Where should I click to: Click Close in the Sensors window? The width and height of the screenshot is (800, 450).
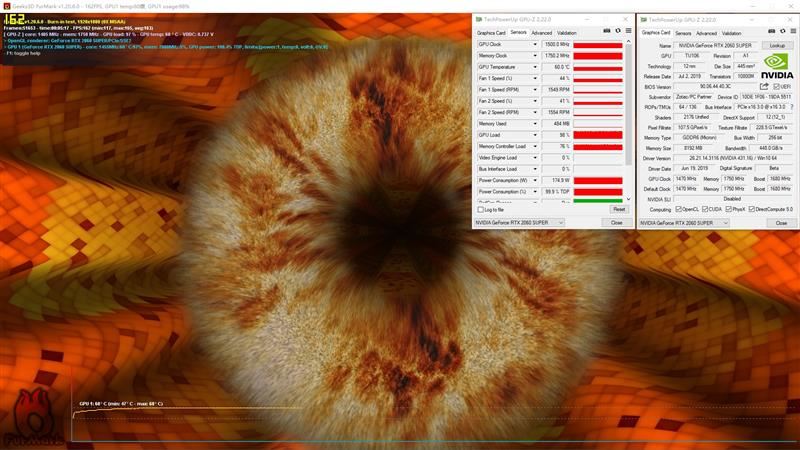pyautogui.click(x=616, y=222)
